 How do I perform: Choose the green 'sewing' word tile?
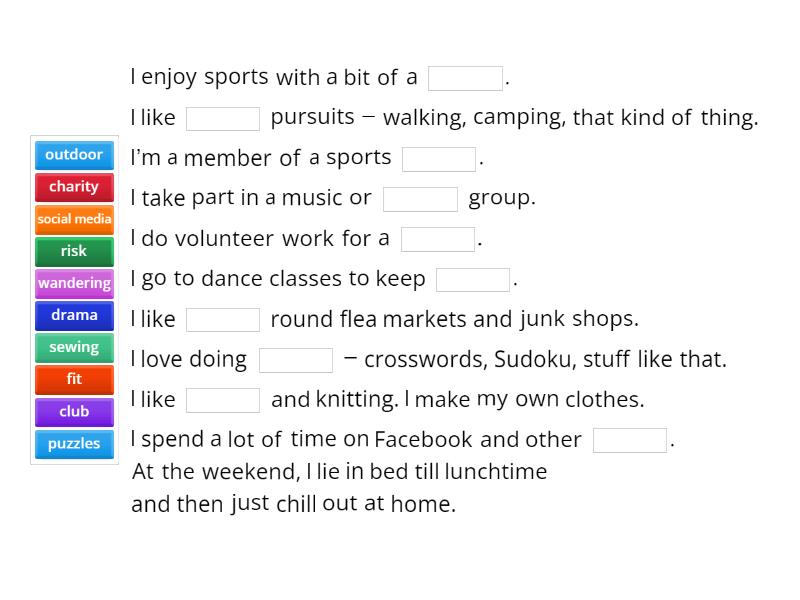pos(74,348)
